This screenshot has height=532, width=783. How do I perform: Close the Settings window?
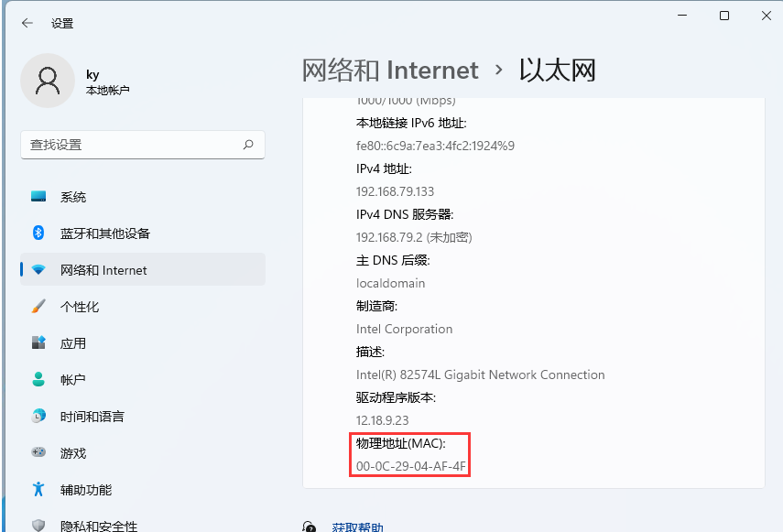click(x=767, y=16)
